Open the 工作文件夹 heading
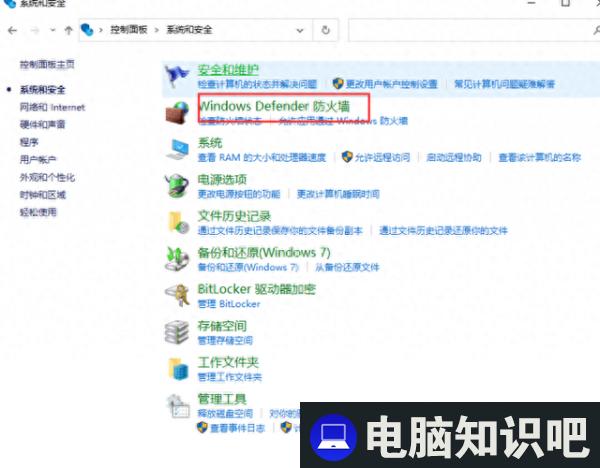The width and height of the screenshot is (600, 468). [x=228, y=362]
